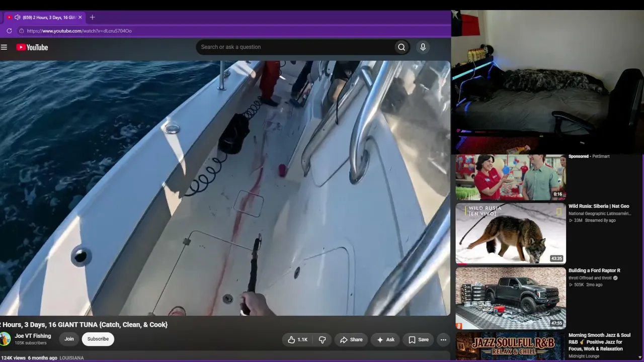Open the YouTube guide hamburger menu
This screenshot has width=644, height=362.
[x=4, y=47]
